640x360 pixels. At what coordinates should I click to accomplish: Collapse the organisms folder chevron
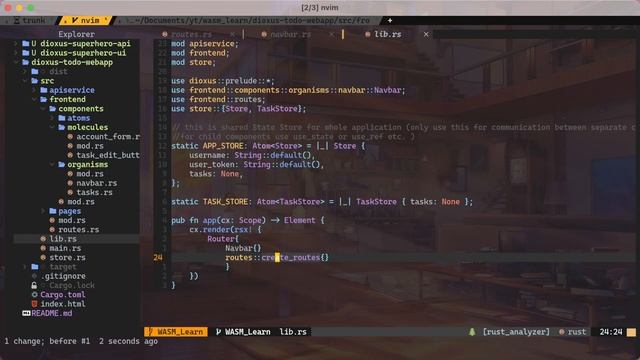point(52,164)
